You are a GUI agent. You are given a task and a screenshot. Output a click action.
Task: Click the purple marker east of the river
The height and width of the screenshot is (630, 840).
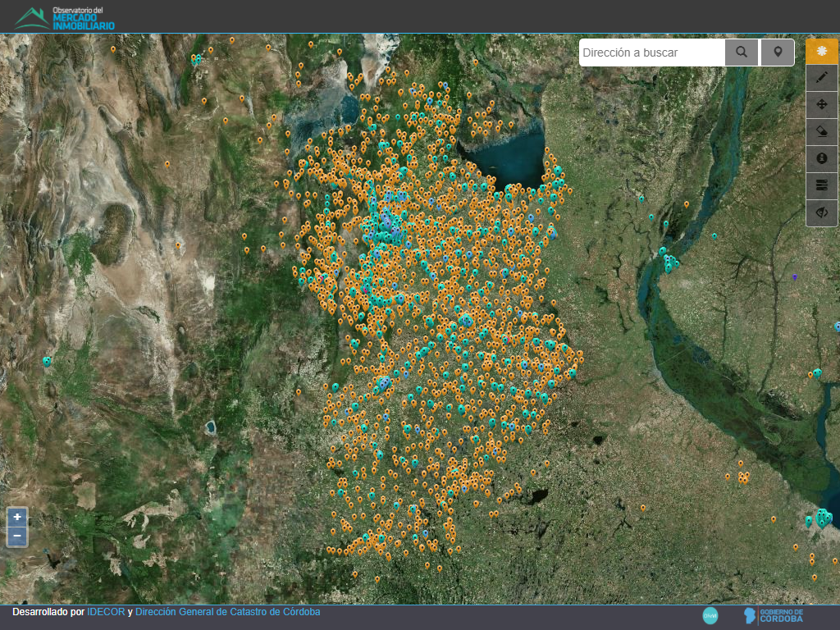(x=794, y=277)
